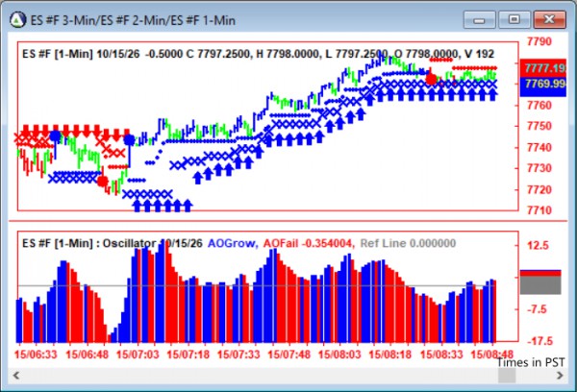Click the 7730 price axis label
577x392 pixels.
point(539,168)
